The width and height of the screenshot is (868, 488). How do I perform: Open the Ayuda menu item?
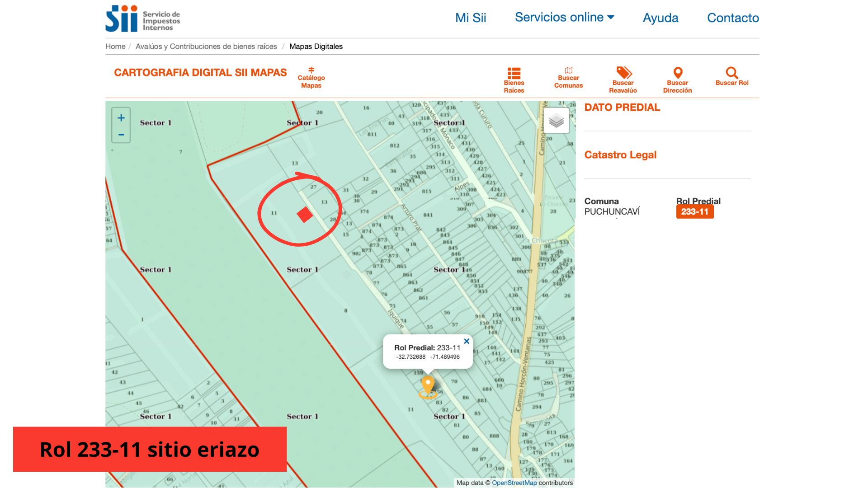click(660, 18)
